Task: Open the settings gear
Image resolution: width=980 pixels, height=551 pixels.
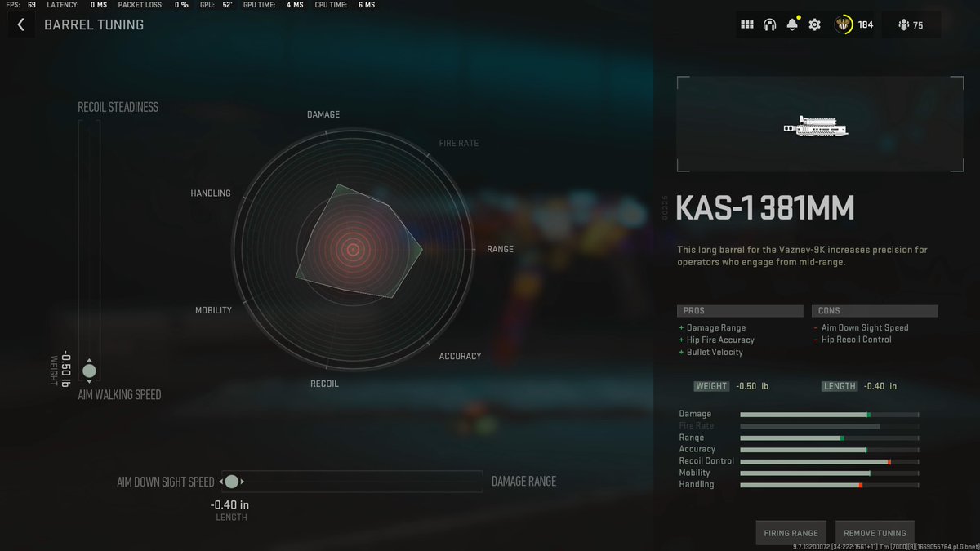Action: click(x=814, y=24)
